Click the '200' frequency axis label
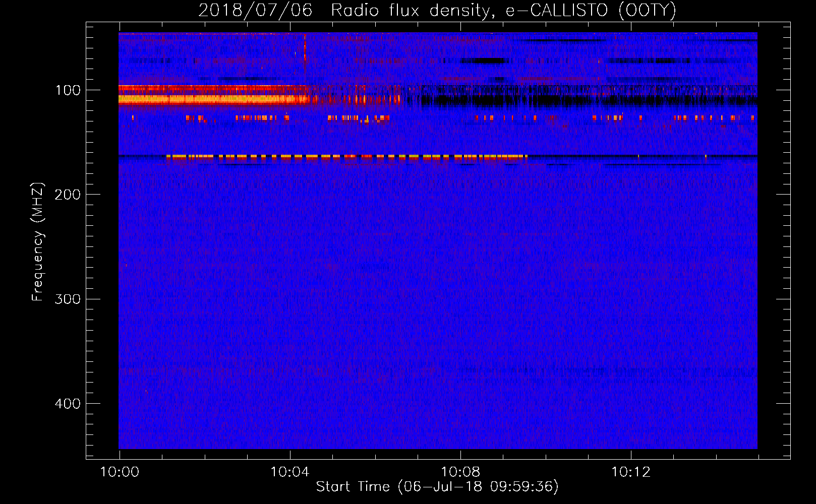 [x=68, y=195]
